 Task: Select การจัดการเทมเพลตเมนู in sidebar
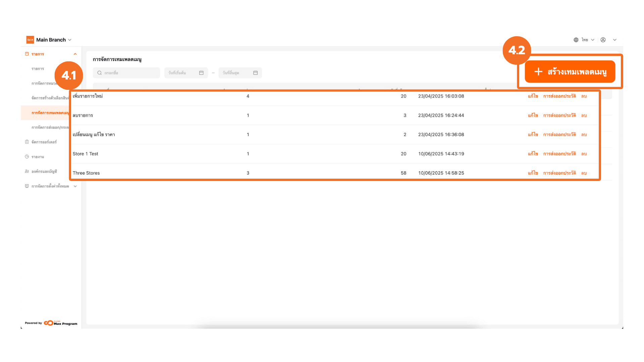tap(50, 113)
